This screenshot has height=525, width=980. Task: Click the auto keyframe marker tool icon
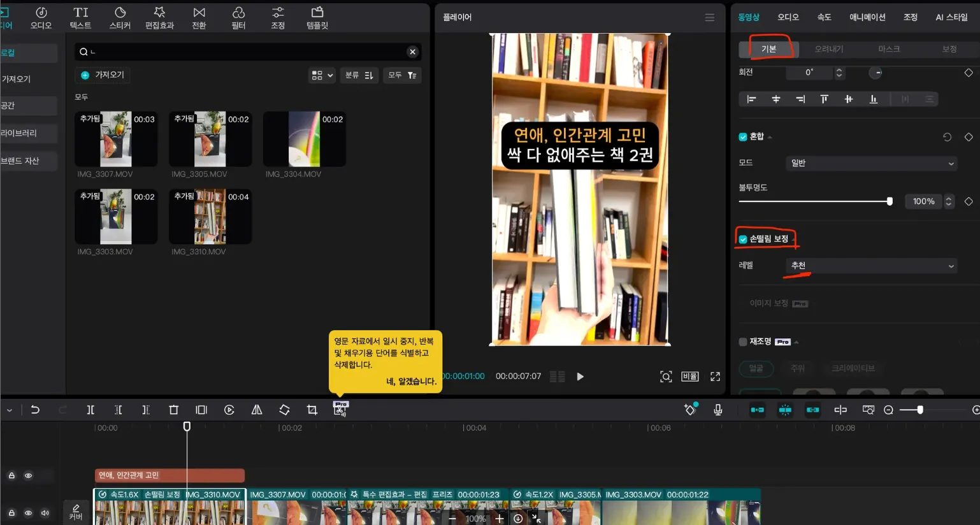pos(690,409)
